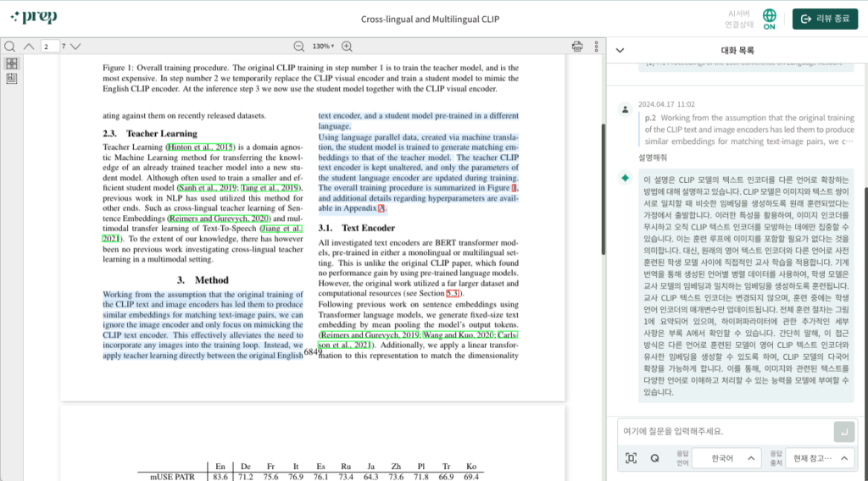Viewport: 868px width, 481px height.
Task: Click the page number input field
Action: pos(50,47)
